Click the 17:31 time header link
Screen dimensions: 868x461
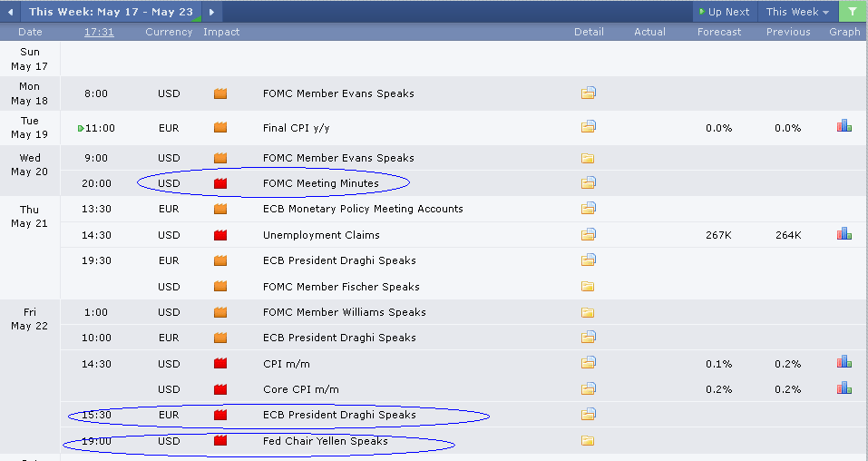pos(99,32)
